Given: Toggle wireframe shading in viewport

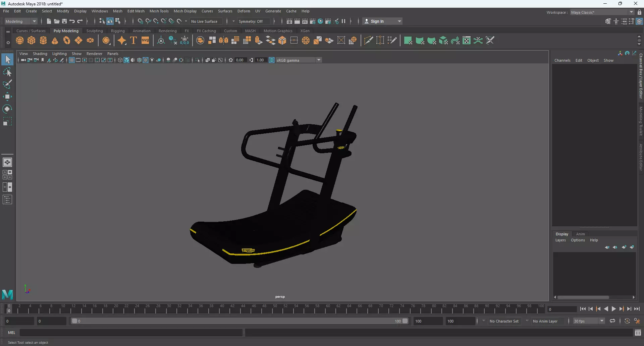Looking at the screenshot, I should (120, 60).
